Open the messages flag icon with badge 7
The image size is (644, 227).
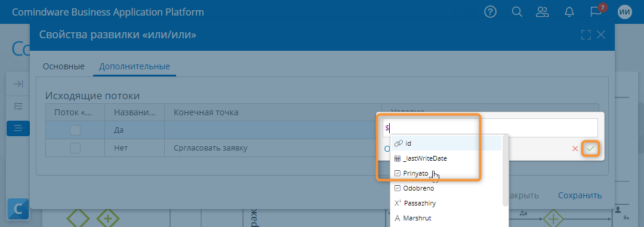coord(596,11)
